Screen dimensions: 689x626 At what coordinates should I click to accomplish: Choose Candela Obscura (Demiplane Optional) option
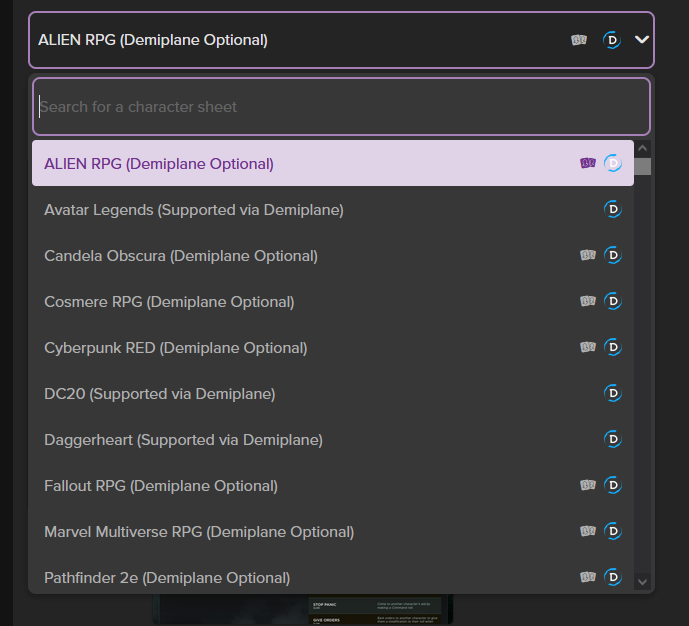[181, 256]
